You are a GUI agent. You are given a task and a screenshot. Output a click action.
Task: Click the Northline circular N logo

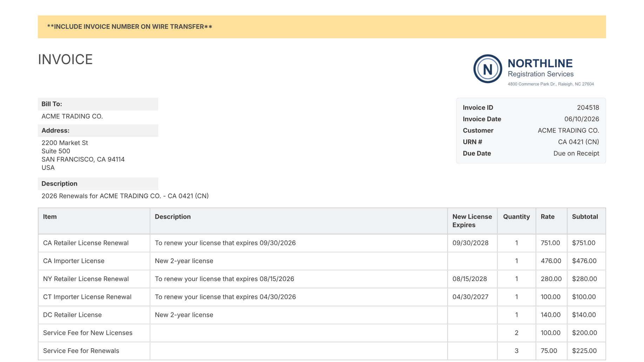[488, 69]
